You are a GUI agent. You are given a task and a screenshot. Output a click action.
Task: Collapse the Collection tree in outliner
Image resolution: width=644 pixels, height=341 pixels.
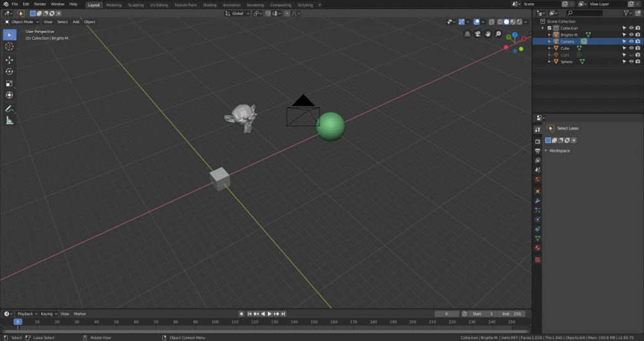click(x=543, y=28)
